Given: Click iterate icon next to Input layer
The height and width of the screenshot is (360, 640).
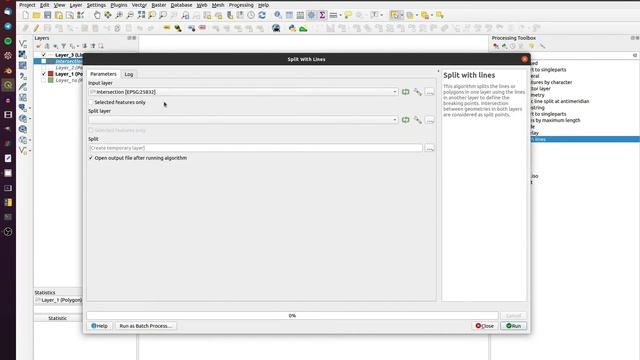Looking at the screenshot, I should tap(405, 92).
